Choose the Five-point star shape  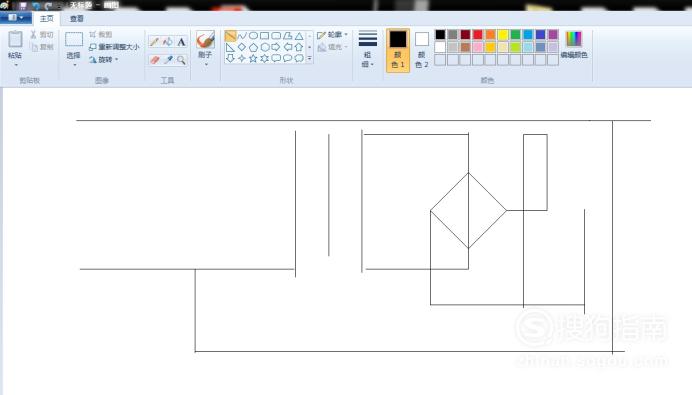tap(253, 58)
